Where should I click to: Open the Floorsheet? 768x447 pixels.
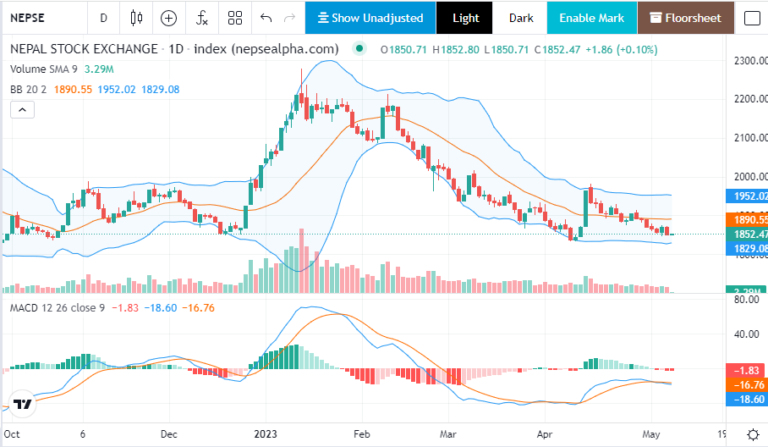[685, 18]
